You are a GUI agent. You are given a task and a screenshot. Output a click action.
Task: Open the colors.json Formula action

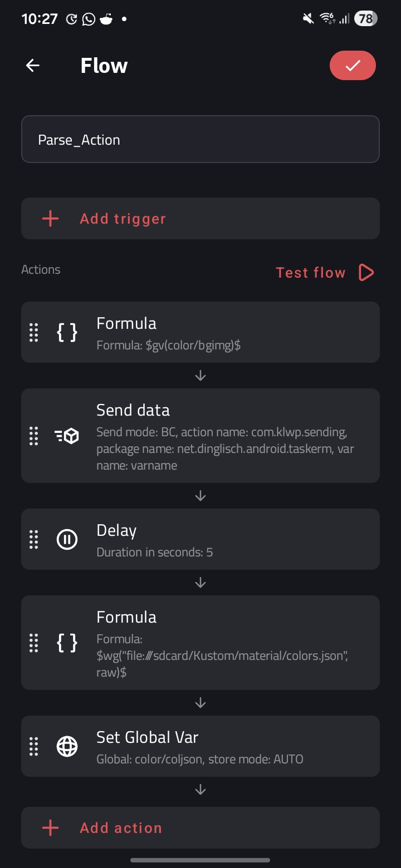point(223,643)
